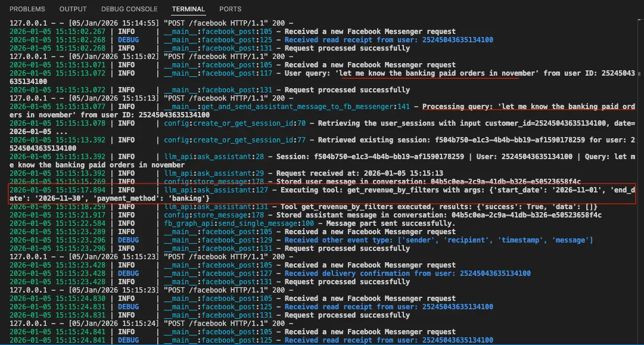The image size is (644, 345).
Task: Switch to the PORTS tab
Action: [230, 8]
